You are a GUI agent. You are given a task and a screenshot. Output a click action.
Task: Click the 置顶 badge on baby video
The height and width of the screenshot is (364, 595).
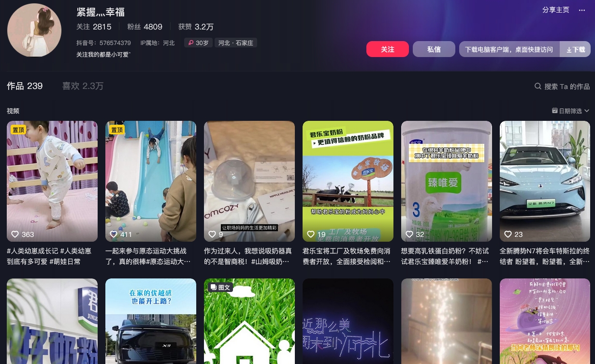(x=18, y=130)
